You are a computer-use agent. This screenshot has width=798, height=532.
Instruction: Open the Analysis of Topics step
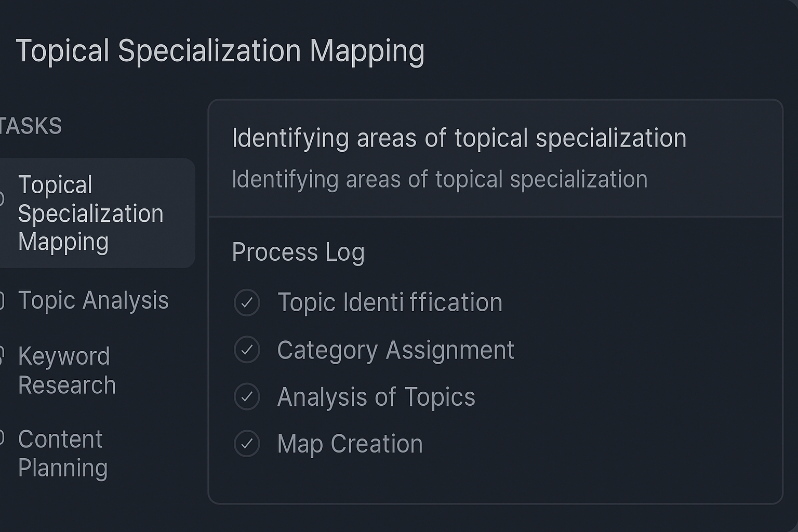tap(376, 397)
